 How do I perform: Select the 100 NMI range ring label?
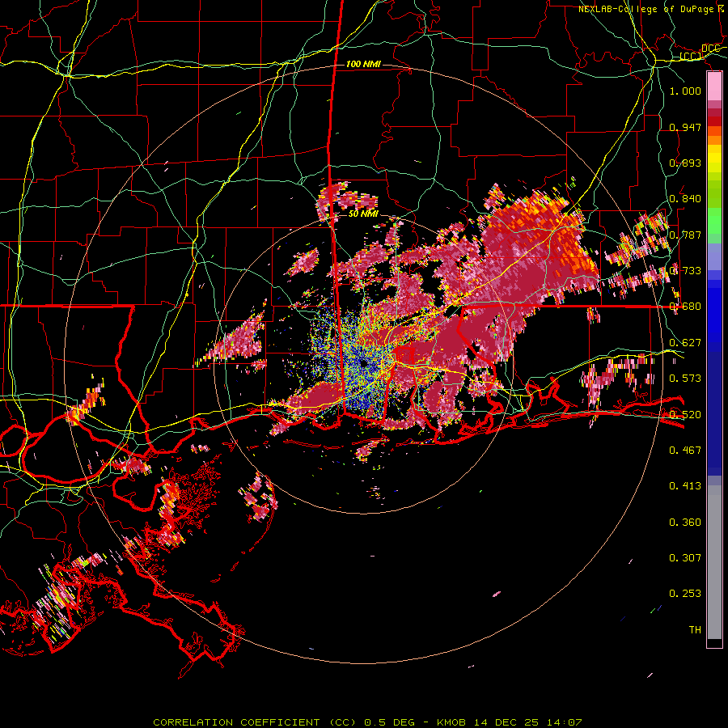(363, 64)
